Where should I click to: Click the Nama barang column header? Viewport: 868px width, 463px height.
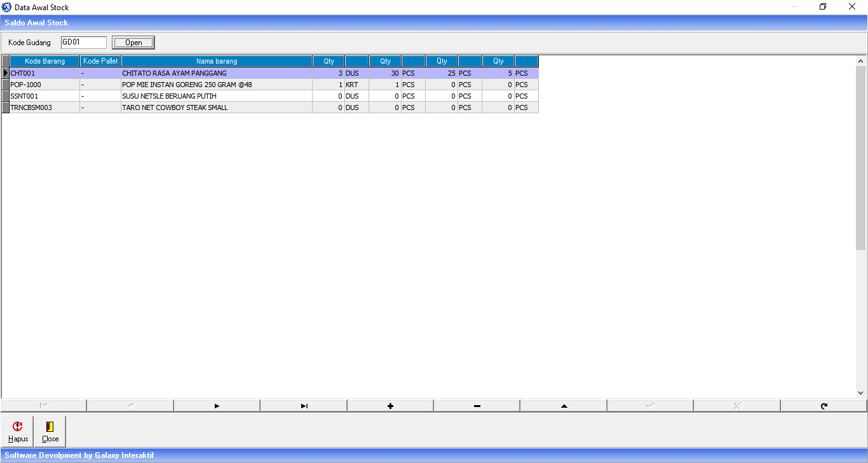tap(216, 61)
